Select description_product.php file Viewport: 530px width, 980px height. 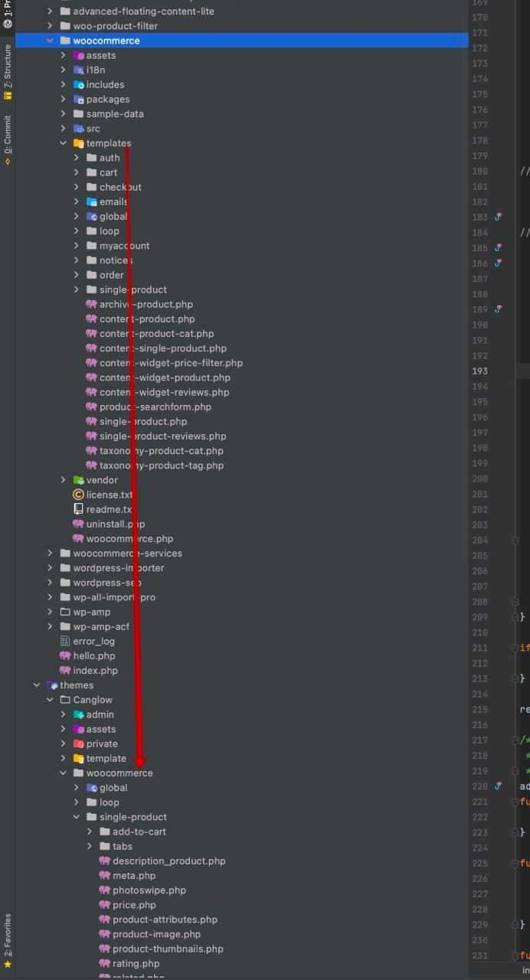coord(169,861)
